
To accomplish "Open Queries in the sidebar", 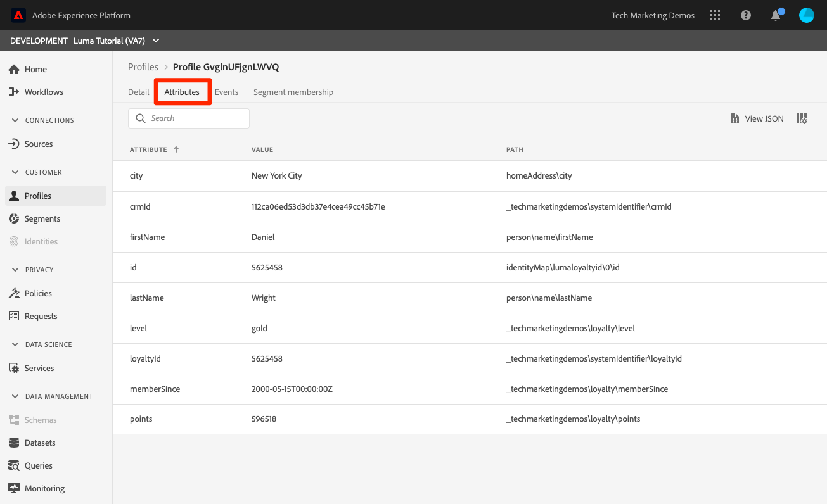I will tap(56, 465).
